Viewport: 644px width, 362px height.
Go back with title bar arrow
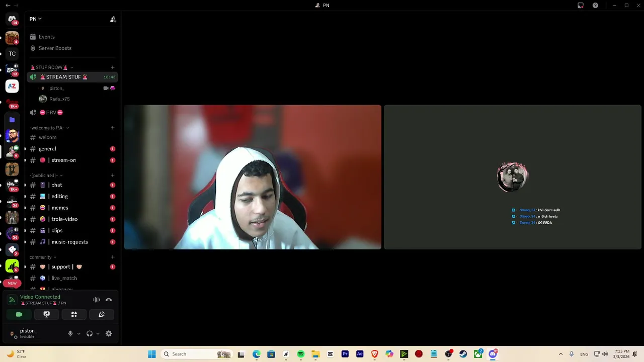pos(8,6)
